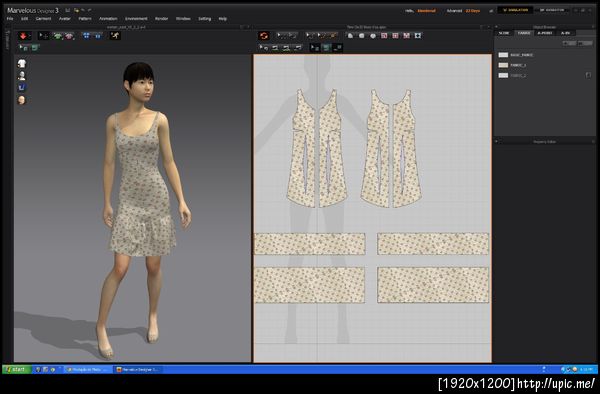Screen dimensions: 600x394
Task: Open the Avatar menu
Action: [x=65, y=19]
